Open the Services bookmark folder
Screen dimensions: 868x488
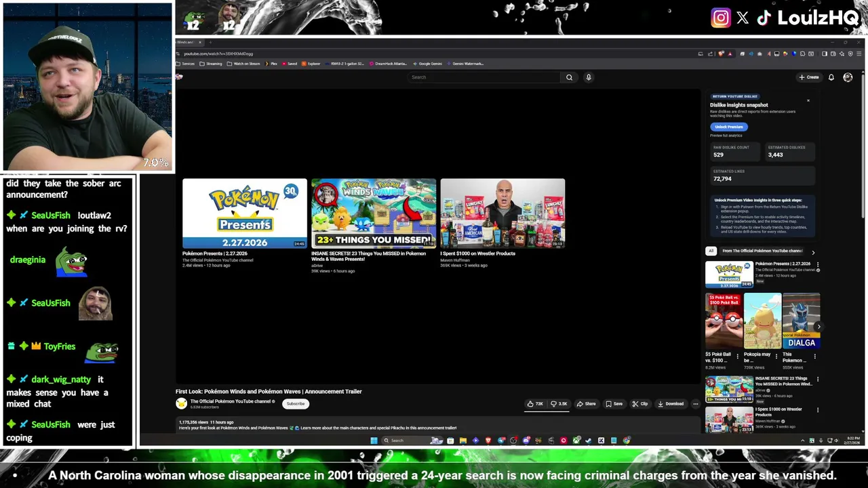click(185, 64)
